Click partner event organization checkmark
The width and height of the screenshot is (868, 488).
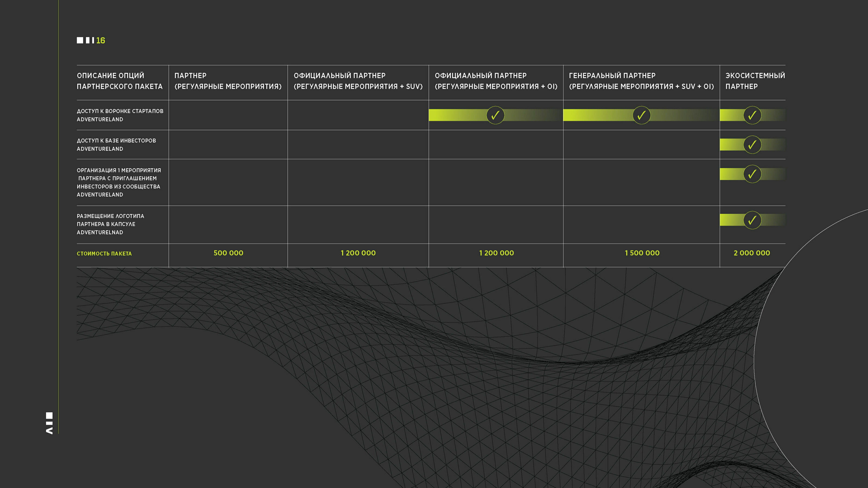[752, 174]
